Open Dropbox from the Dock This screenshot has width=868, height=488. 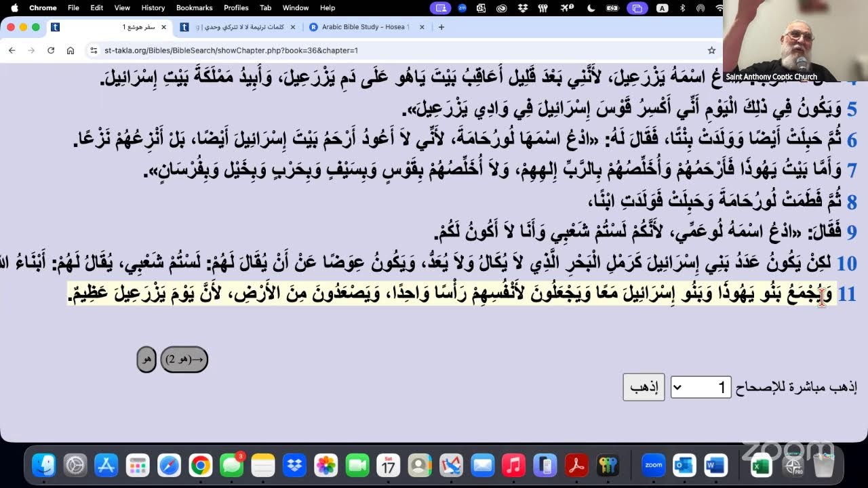pos(294,465)
